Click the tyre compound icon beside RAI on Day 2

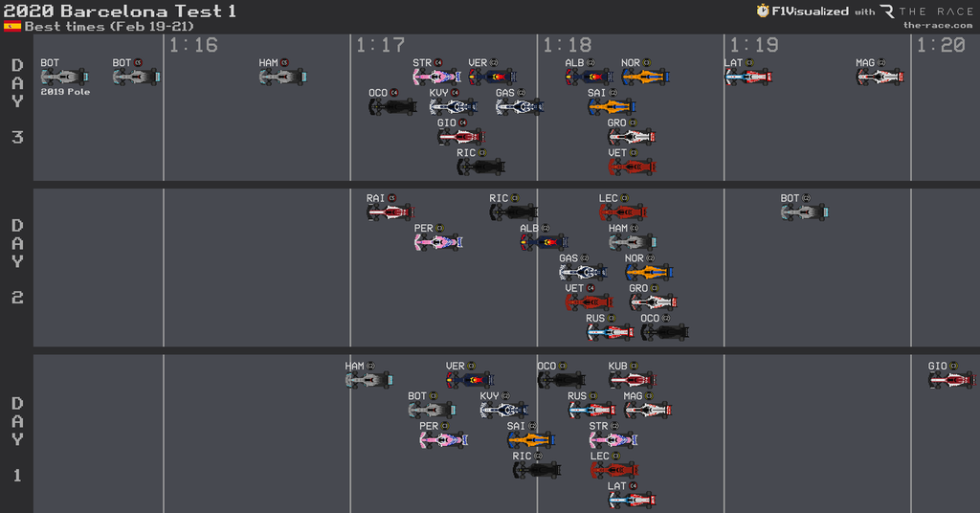point(391,198)
